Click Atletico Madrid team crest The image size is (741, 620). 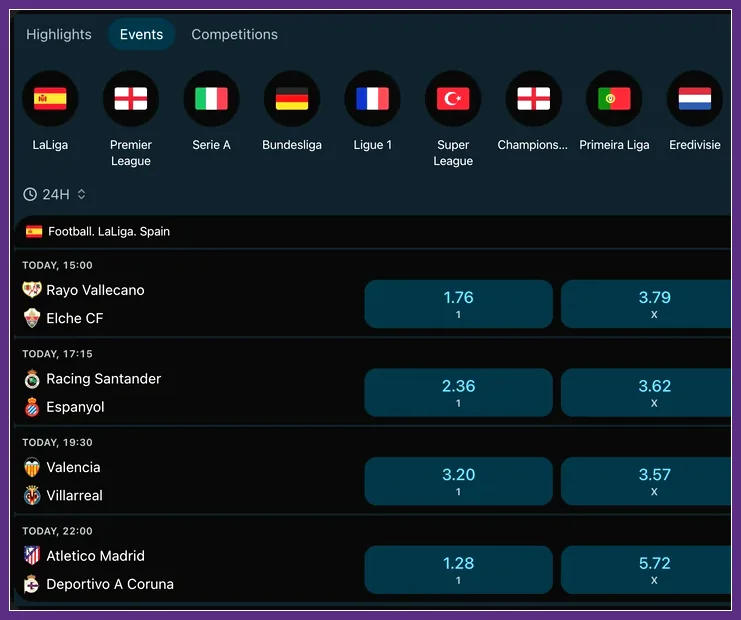32,556
